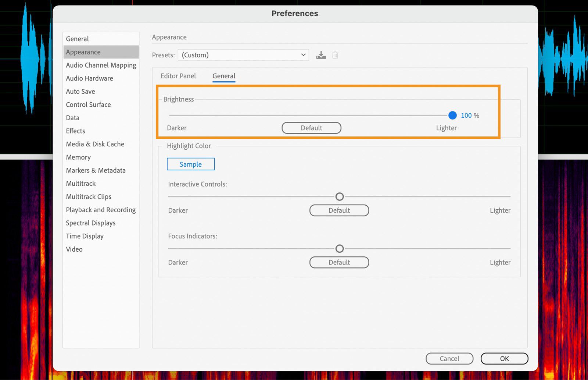Switch to the Editor Panel tab
Screen dimensions: 588x380
tap(178, 76)
